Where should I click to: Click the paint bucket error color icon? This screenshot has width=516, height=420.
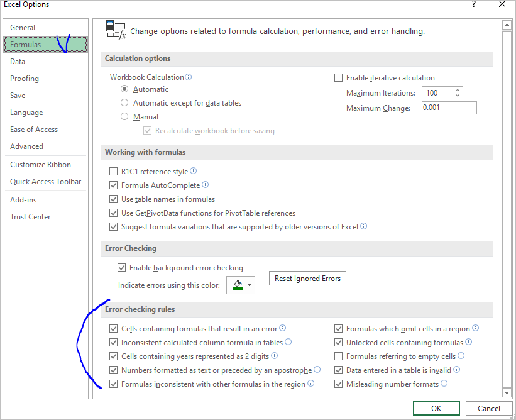(238, 285)
